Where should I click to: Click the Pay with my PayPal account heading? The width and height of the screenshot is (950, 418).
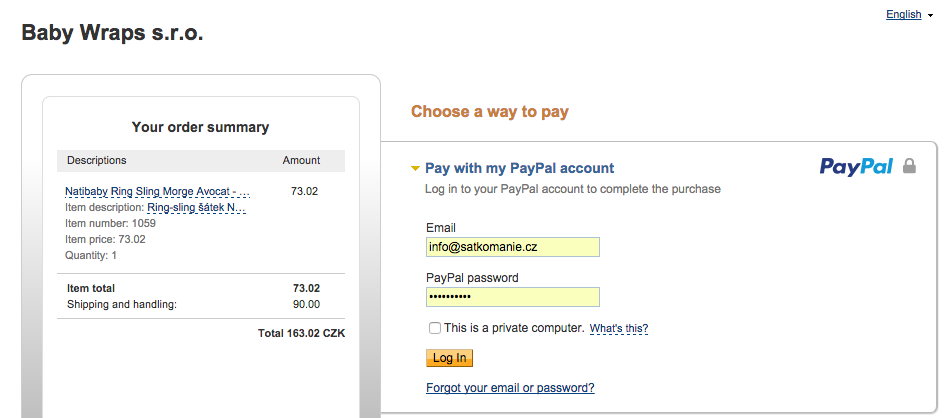click(519, 168)
